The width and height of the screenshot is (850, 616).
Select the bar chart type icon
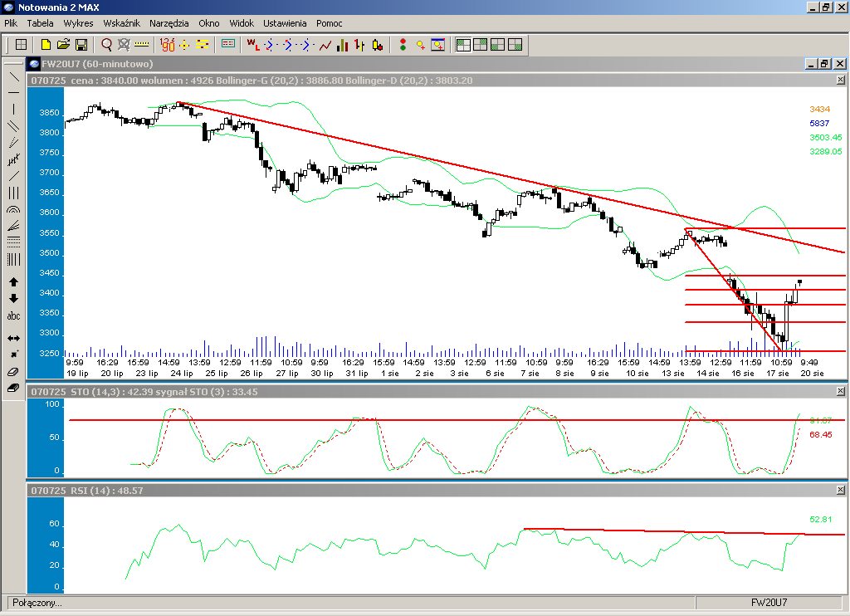coord(342,44)
